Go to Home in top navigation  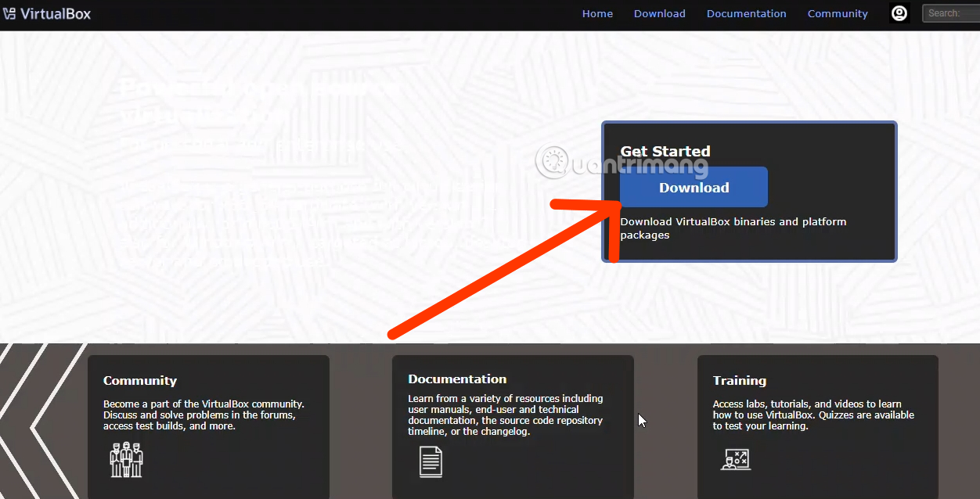click(597, 13)
